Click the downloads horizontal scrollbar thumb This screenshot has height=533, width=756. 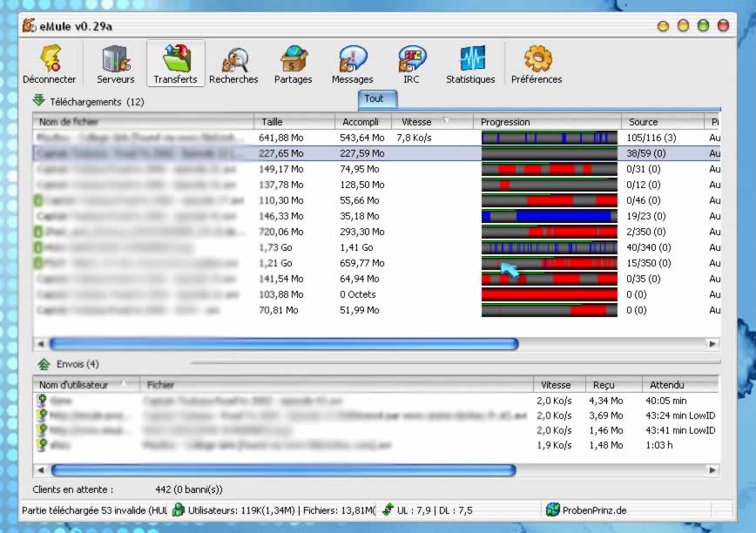click(284, 344)
